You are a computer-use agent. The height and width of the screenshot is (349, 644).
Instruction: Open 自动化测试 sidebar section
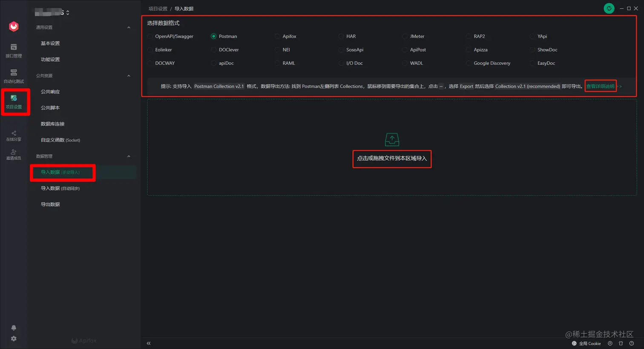(x=14, y=76)
